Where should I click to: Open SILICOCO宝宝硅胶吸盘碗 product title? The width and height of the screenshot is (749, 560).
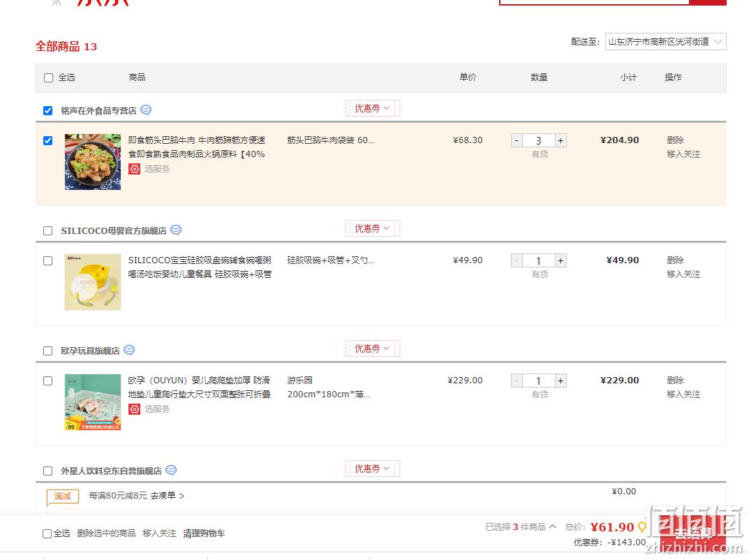point(200,267)
